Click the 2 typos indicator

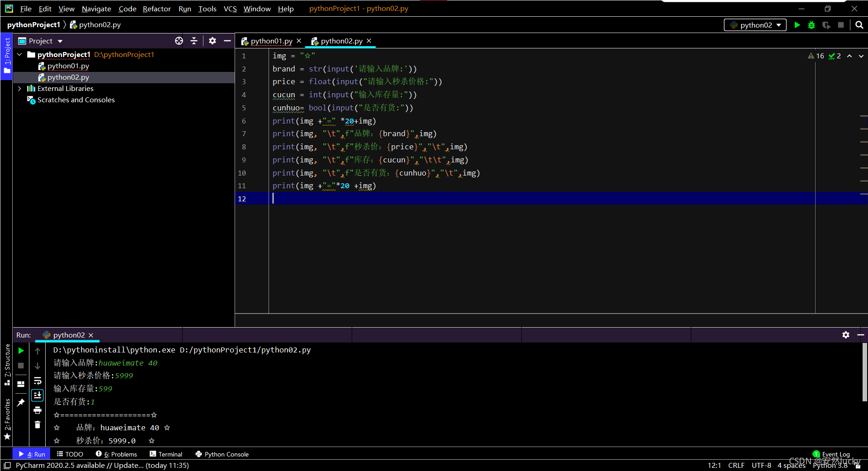pyautogui.click(x=835, y=56)
